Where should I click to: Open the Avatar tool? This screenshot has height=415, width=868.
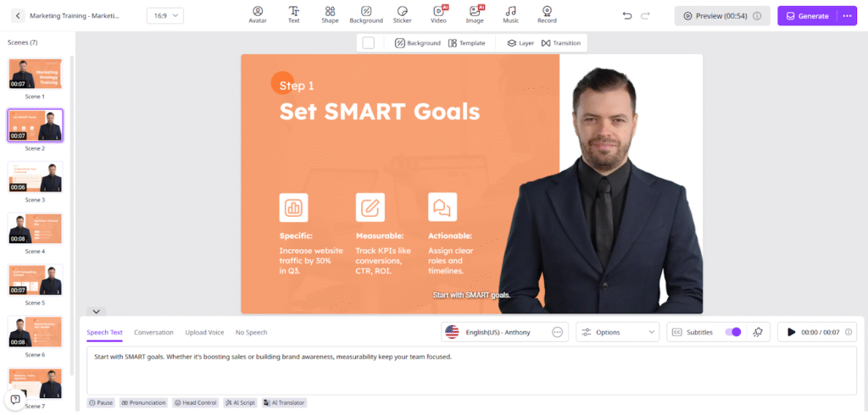coord(258,15)
